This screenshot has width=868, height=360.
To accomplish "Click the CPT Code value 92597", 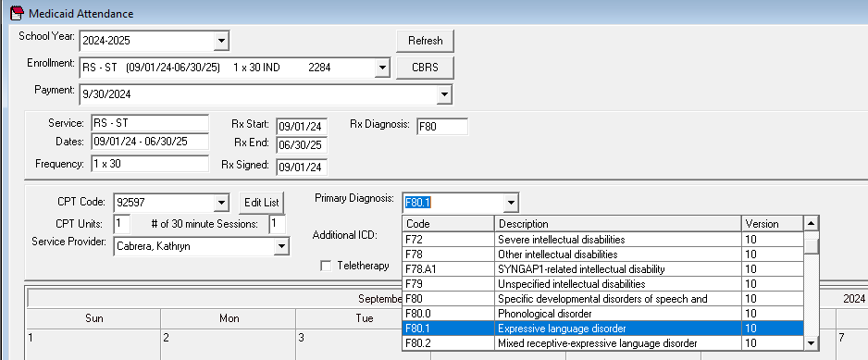I will [130, 203].
